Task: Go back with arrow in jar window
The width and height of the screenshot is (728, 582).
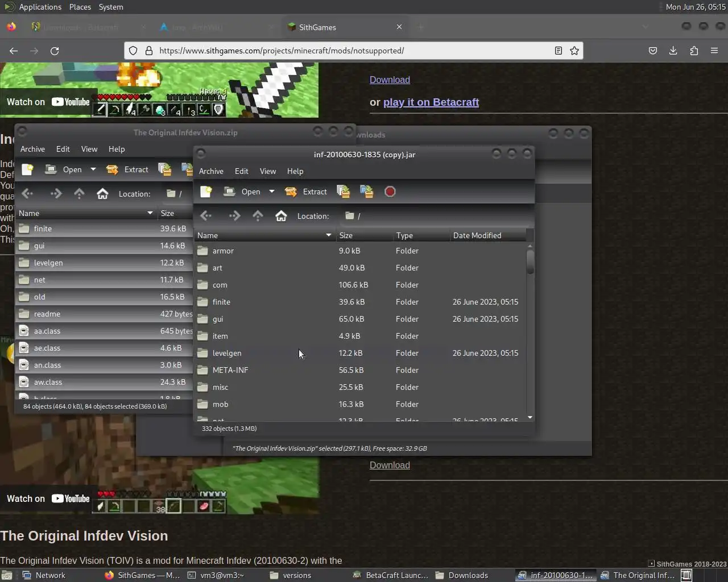Action: tap(206, 216)
